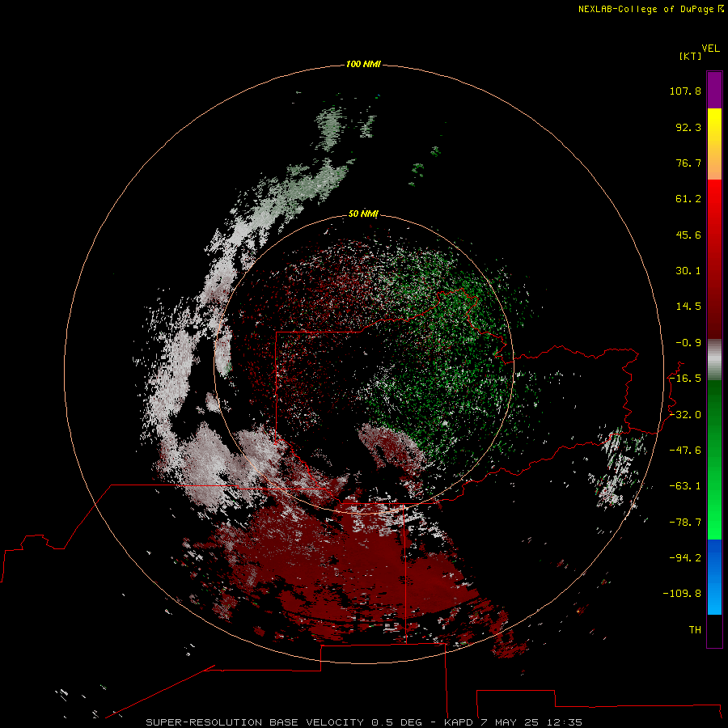Image resolution: width=728 pixels, height=728 pixels.
Task: Click the -94.2 velocity scale value
Action: [685, 558]
